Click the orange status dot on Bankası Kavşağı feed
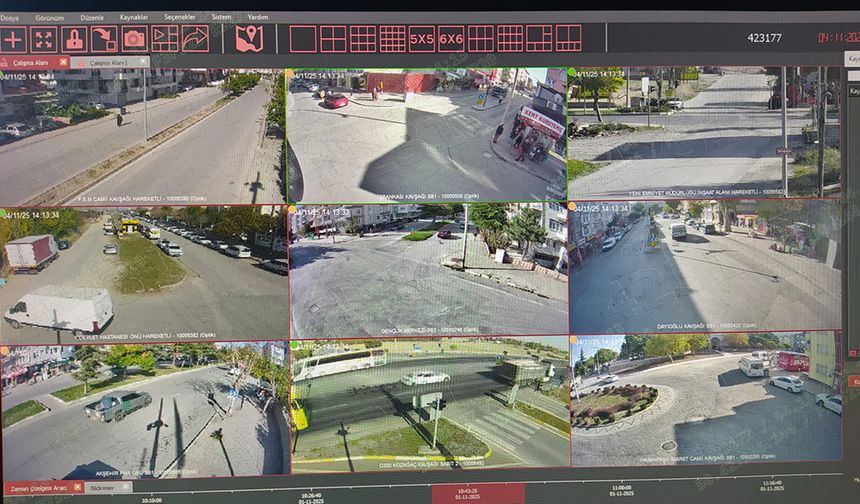Viewport: 860px width, 504px height. [291, 74]
